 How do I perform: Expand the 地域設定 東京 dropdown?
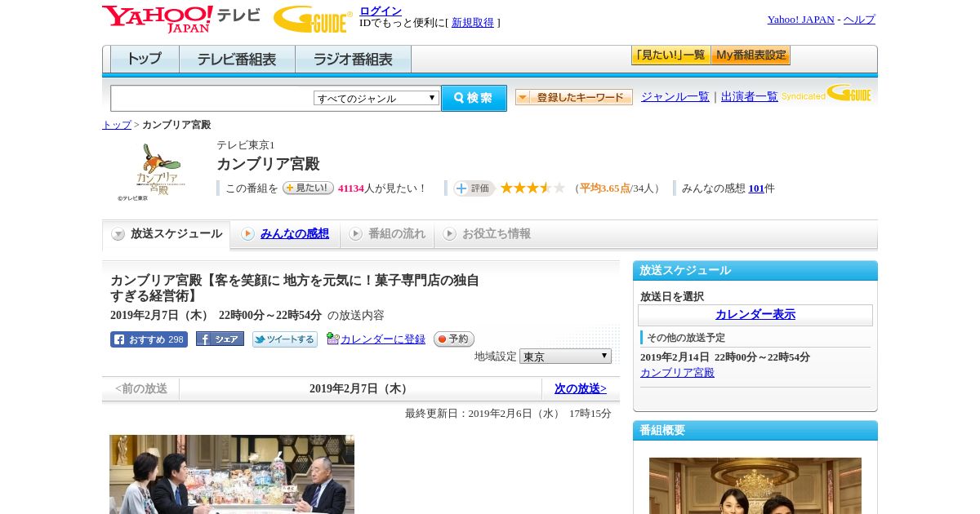pos(565,357)
